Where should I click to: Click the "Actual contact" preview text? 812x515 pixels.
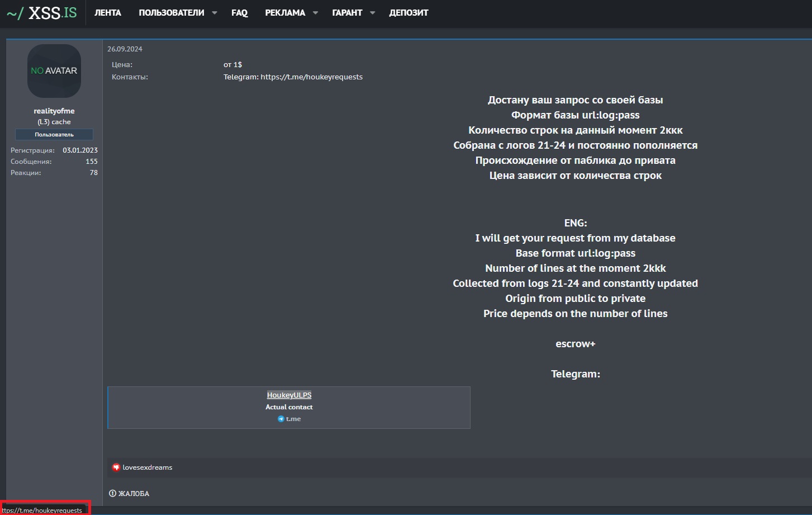(289, 407)
